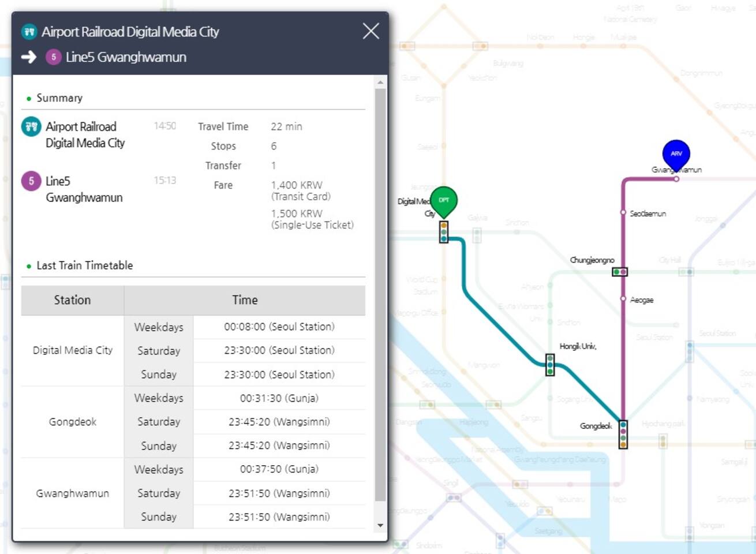Select Hongik Univ. station marker on map
756x554 pixels.
[x=550, y=365]
